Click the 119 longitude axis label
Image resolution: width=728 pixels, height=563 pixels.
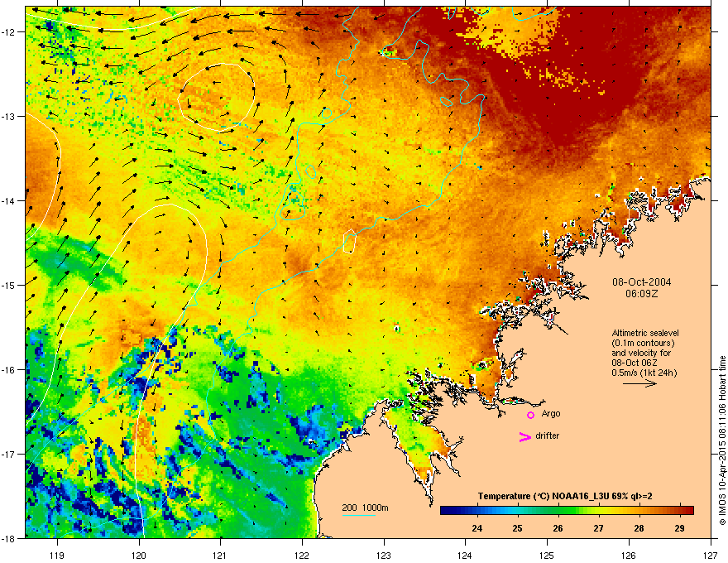tap(57, 555)
